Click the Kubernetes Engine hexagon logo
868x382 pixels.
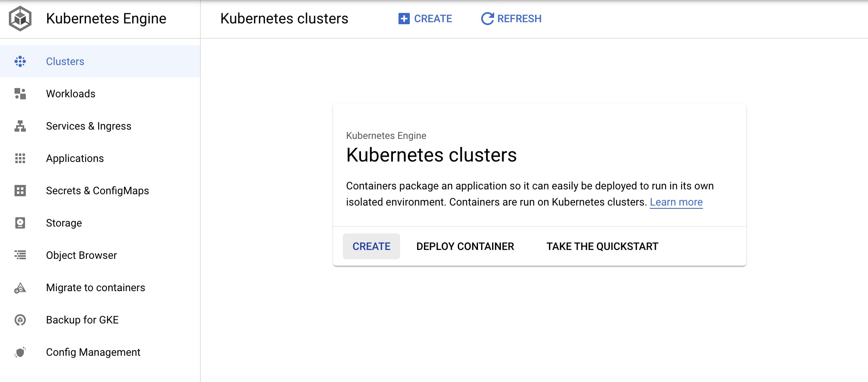20,19
